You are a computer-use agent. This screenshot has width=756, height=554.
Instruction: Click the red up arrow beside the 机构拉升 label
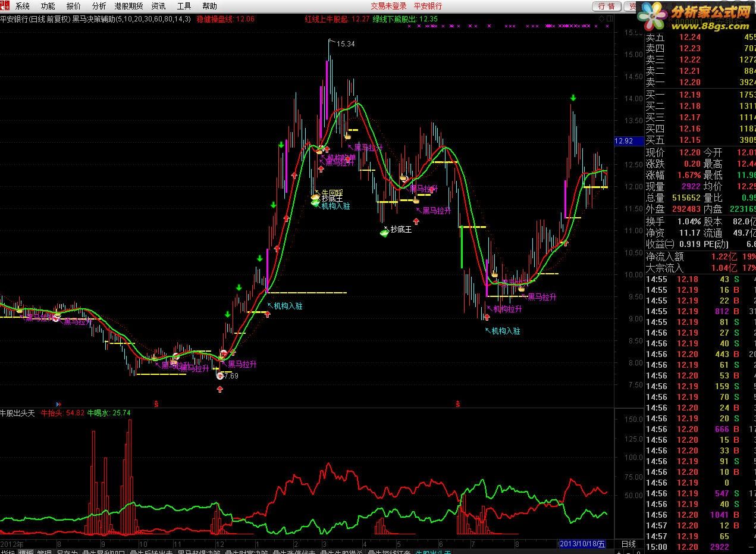pos(487,317)
